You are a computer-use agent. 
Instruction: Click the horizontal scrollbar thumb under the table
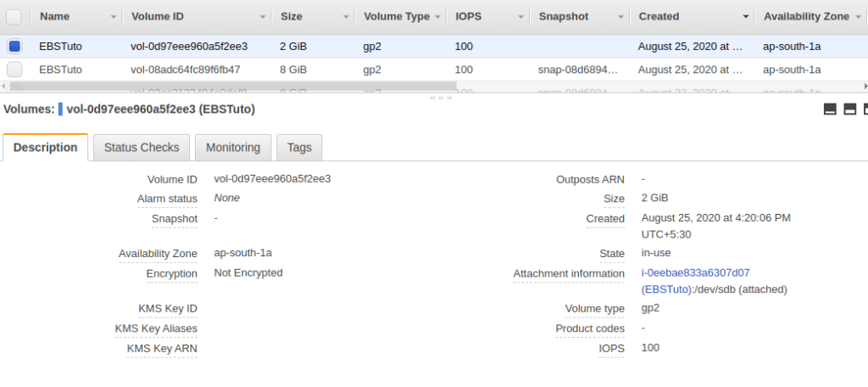(x=229, y=86)
